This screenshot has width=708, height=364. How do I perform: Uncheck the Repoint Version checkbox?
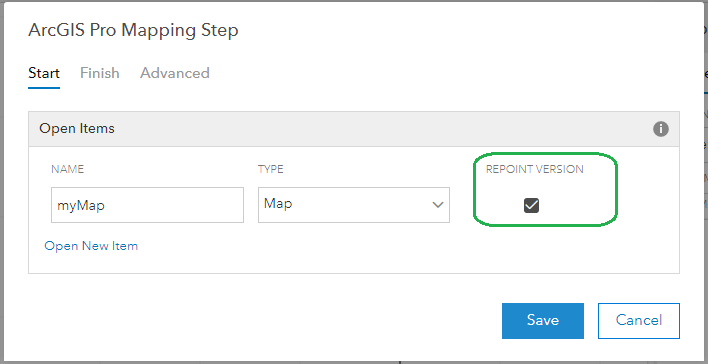tap(531, 205)
